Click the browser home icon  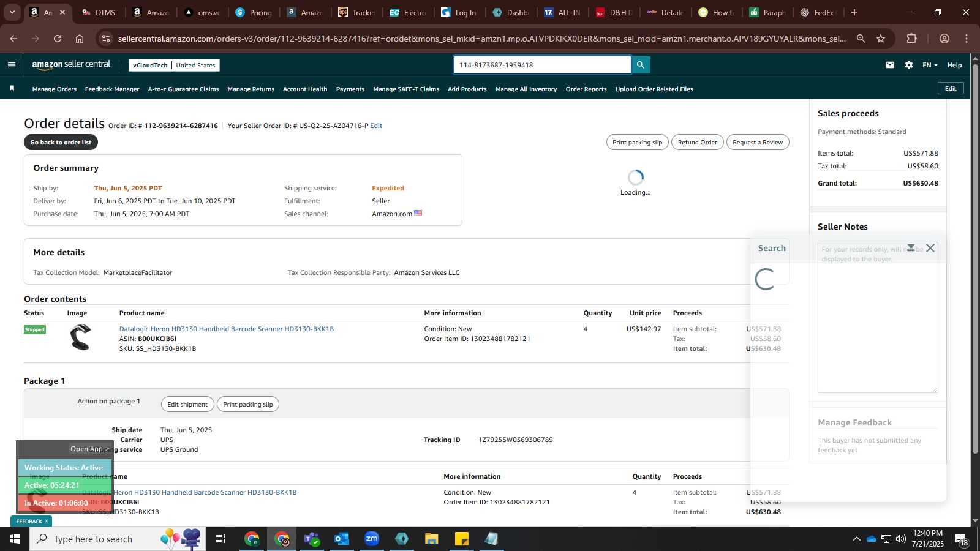[80, 39]
